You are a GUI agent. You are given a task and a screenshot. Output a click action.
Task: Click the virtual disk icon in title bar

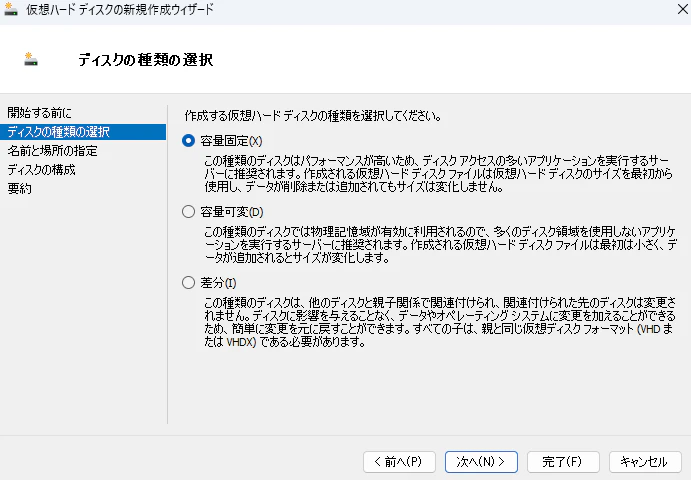(x=11, y=9)
